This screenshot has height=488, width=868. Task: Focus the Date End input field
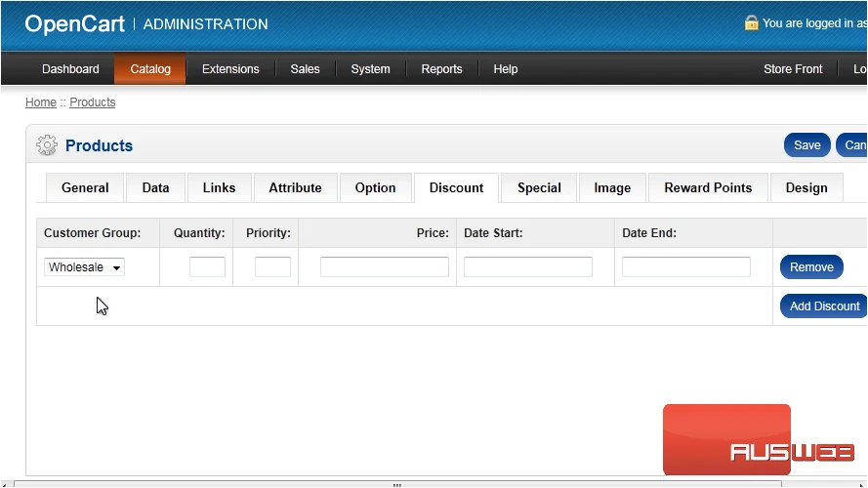point(686,266)
